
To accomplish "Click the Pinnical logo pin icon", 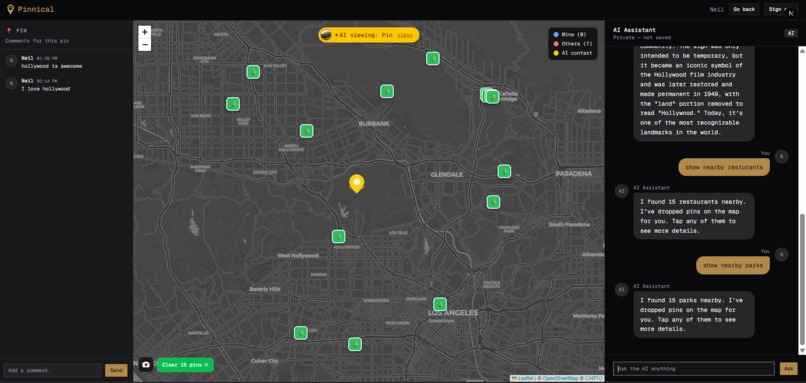I will click(x=10, y=9).
